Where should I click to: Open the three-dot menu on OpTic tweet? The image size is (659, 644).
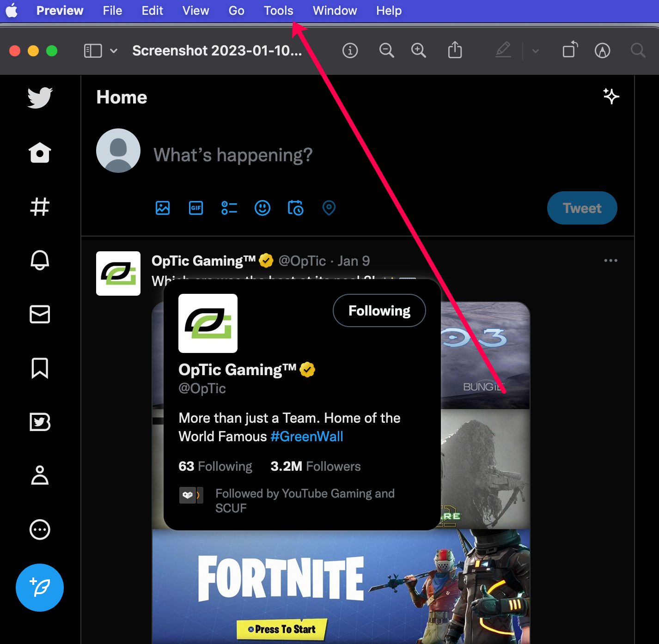point(611,261)
